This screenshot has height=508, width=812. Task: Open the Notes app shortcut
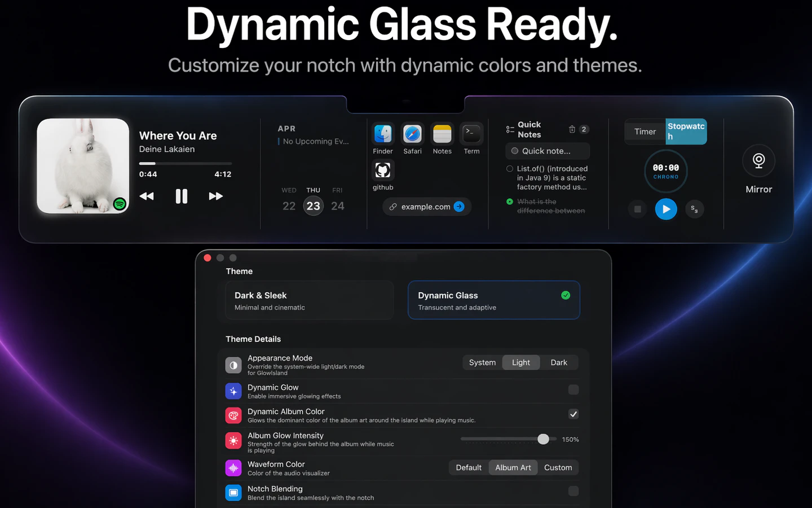[x=442, y=134]
